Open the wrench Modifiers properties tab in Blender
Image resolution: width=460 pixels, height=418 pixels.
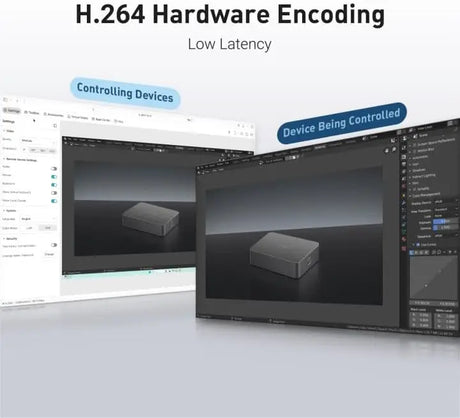pos(404,203)
